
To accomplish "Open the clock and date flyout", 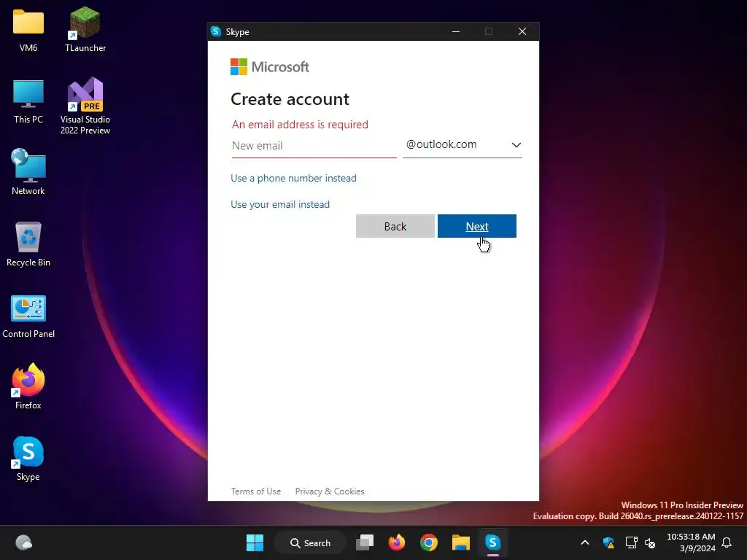I will click(691, 542).
